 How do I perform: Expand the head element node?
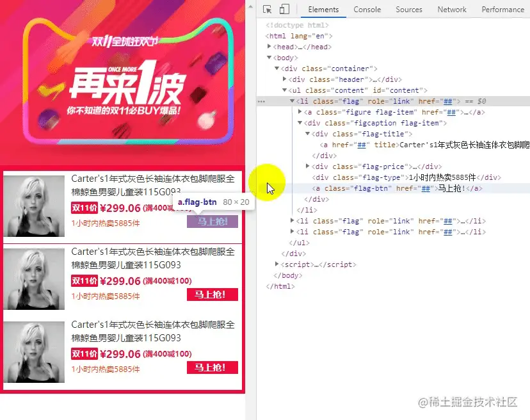pyautogui.click(x=269, y=46)
